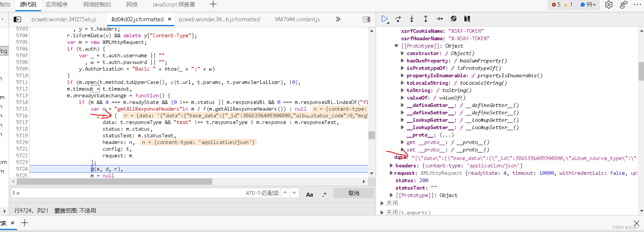Select the status: 200 value
Screen dimensions: 644x232
(424, 180)
